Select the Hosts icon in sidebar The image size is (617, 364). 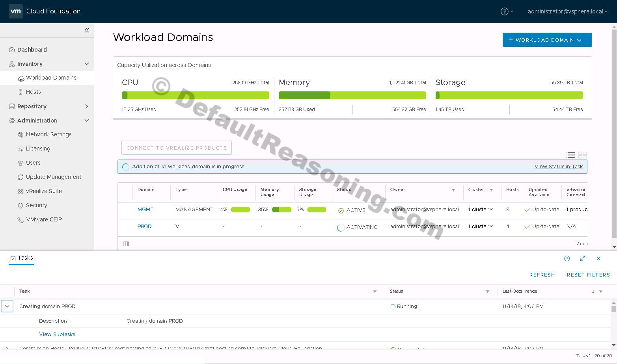21,92
